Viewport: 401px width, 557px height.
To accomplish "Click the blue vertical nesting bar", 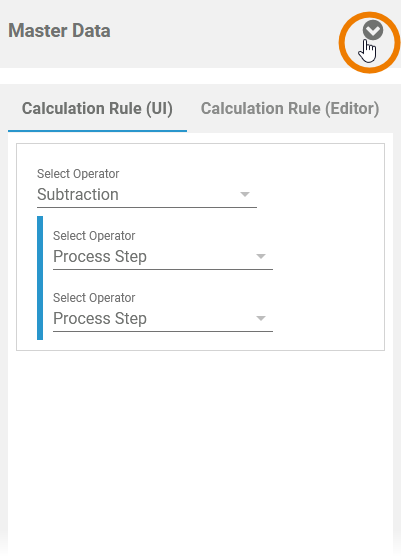I will coord(40,278).
